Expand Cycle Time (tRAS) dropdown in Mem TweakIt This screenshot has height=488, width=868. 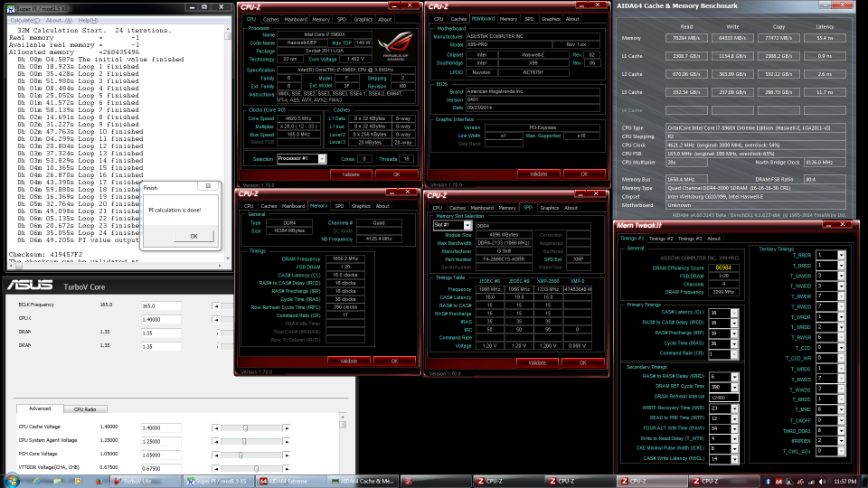coord(734,343)
